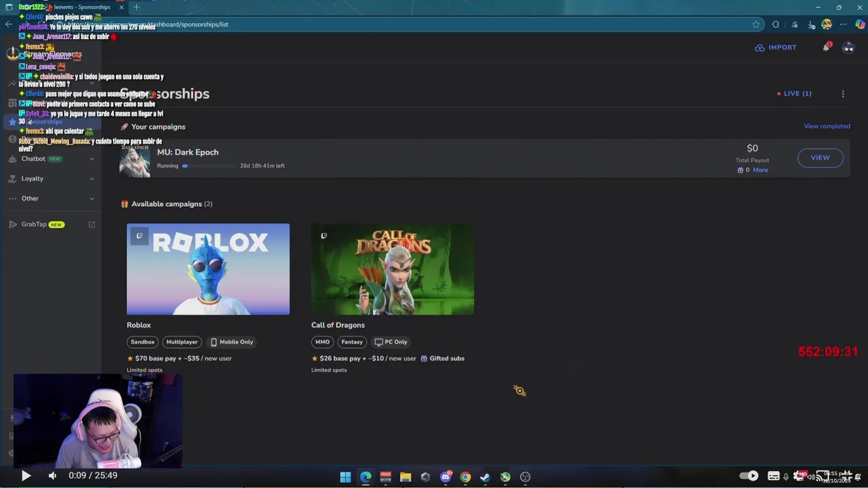
Task: Toggle the video autoplay switch
Action: (x=749, y=476)
